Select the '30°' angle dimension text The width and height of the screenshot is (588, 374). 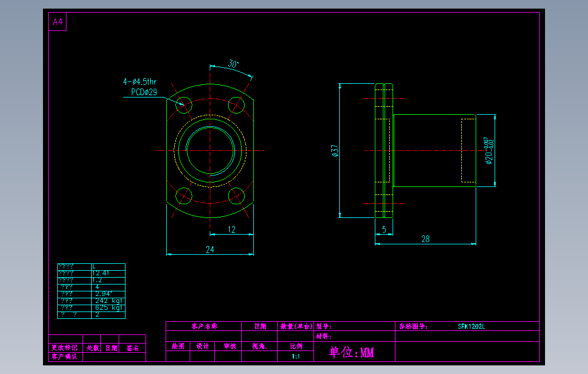(233, 64)
